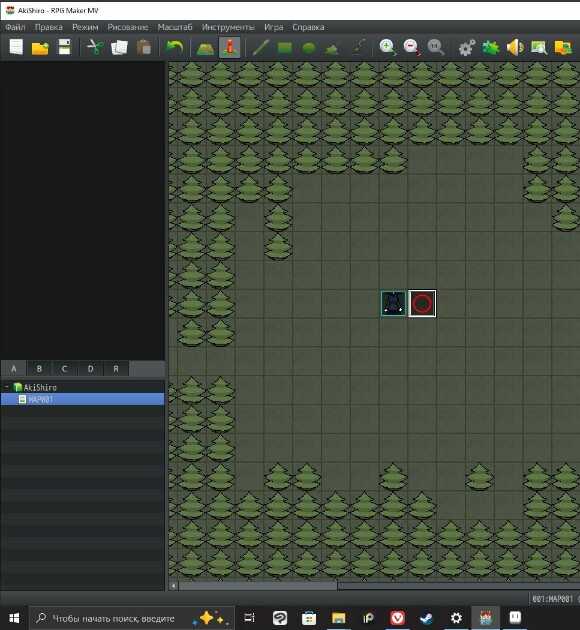
Task: Click the Zoom In magnifier icon
Action: 388,47
